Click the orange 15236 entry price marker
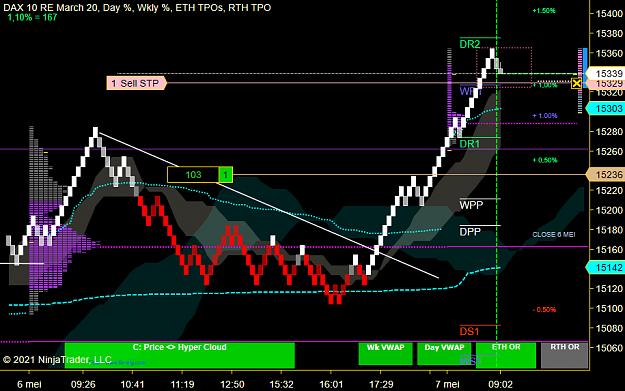Screen dimensions: 625x391 (606, 174)
